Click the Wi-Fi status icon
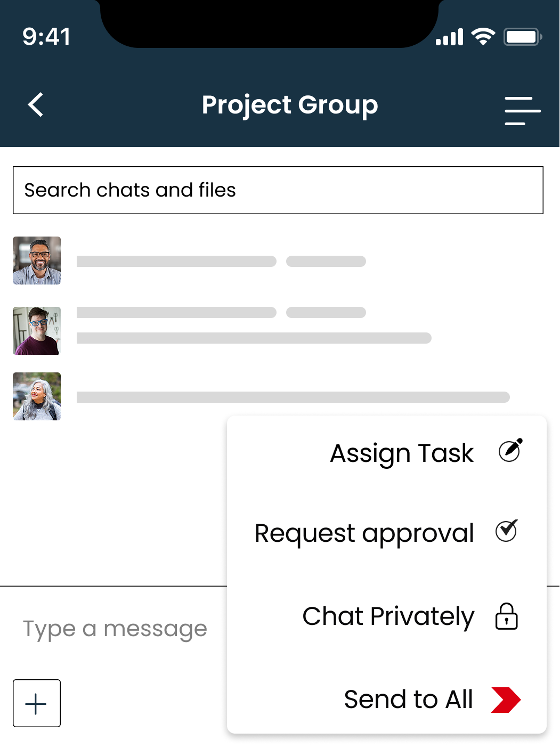560x748 pixels. [x=482, y=37]
